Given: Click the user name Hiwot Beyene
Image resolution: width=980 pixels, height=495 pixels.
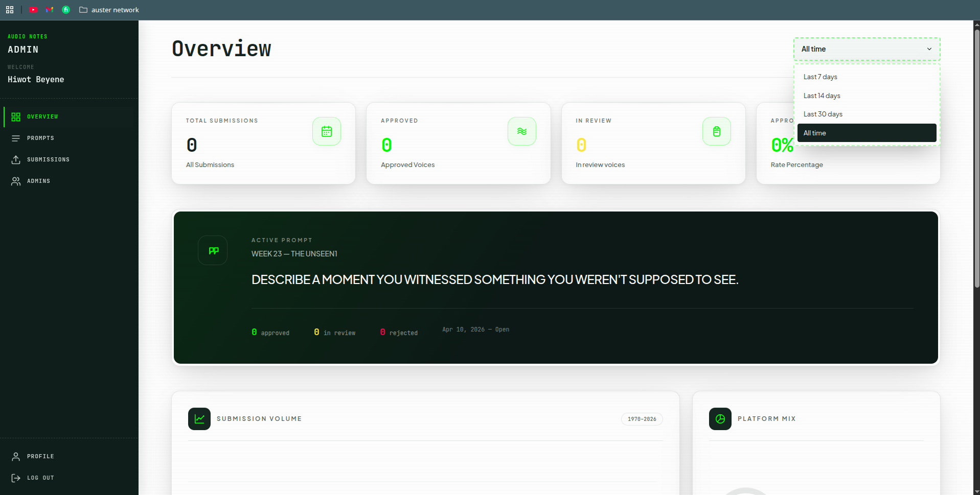Looking at the screenshot, I should point(36,80).
